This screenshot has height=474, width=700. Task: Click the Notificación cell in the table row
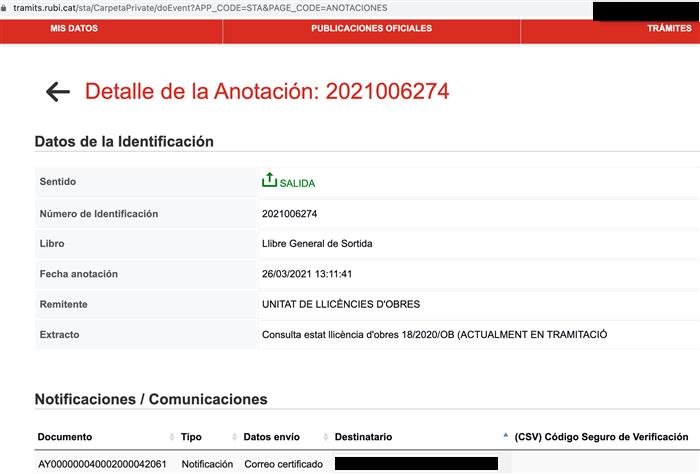pyautogui.click(x=206, y=464)
